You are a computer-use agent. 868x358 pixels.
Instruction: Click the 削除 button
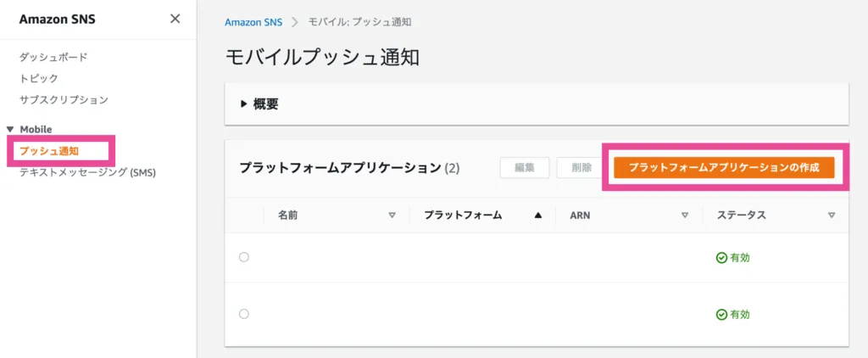(581, 168)
